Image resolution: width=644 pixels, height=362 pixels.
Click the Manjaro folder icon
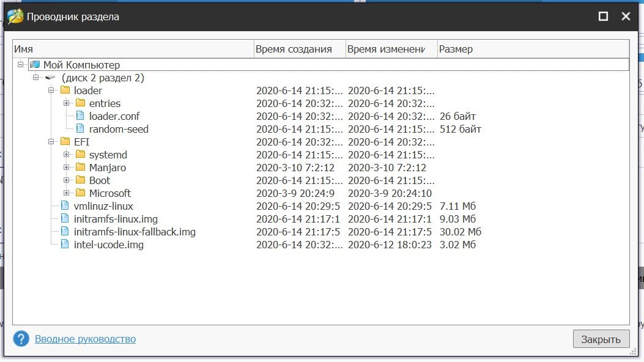[x=81, y=167]
